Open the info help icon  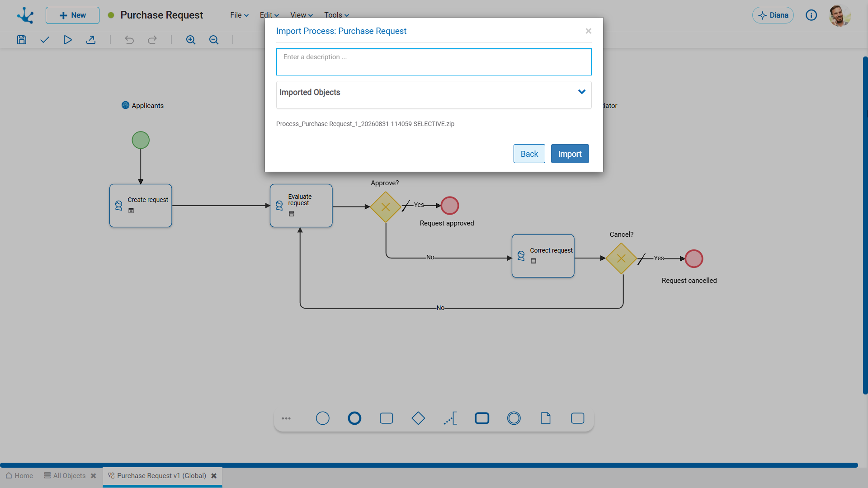tap(811, 15)
